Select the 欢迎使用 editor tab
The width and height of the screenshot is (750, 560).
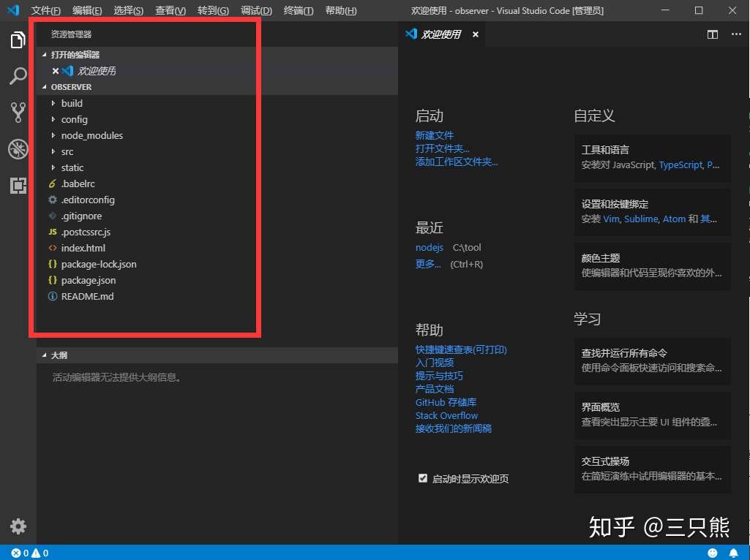[441, 34]
